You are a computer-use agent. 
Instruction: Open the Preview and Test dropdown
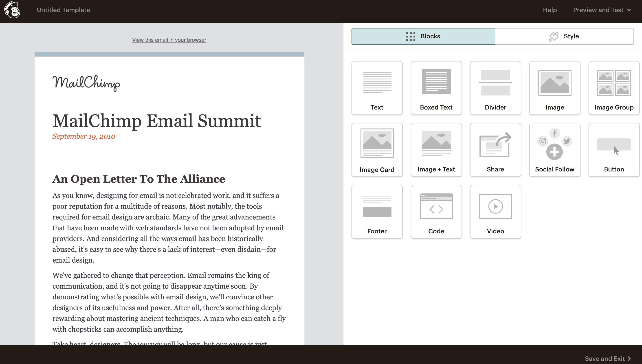click(x=602, y=10)
